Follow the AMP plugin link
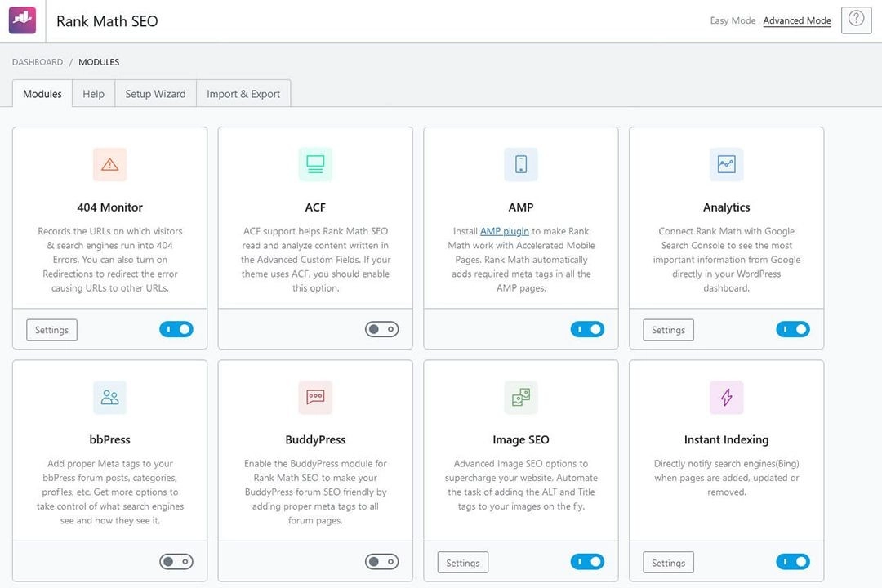Viewport: 882px width, 588px height. [504, 231]
